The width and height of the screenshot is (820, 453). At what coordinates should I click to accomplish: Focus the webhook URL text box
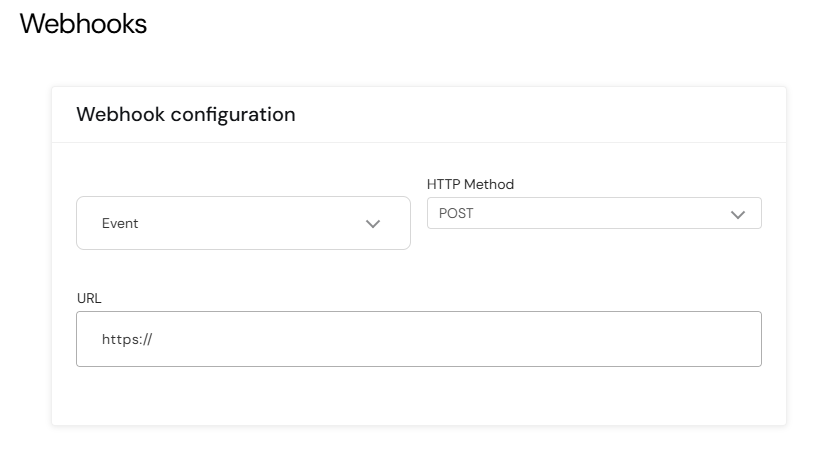(x=418, y=339)
